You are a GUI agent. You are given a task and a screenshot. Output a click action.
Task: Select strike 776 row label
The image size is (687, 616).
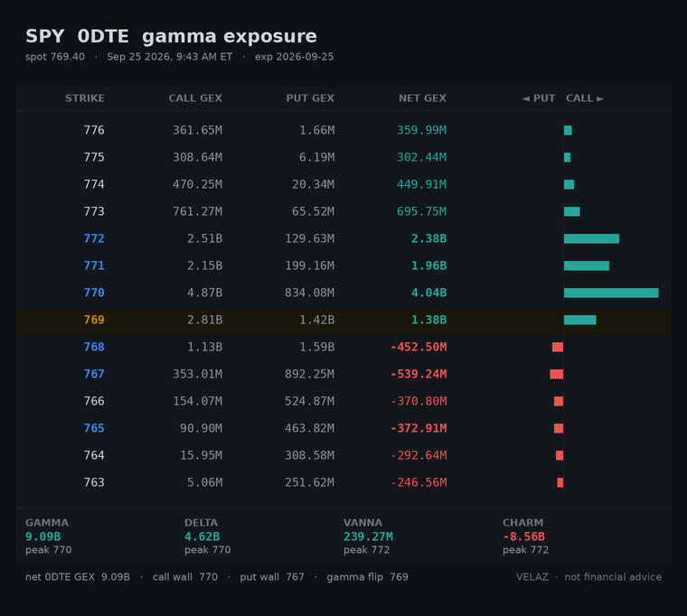[94, 130]
